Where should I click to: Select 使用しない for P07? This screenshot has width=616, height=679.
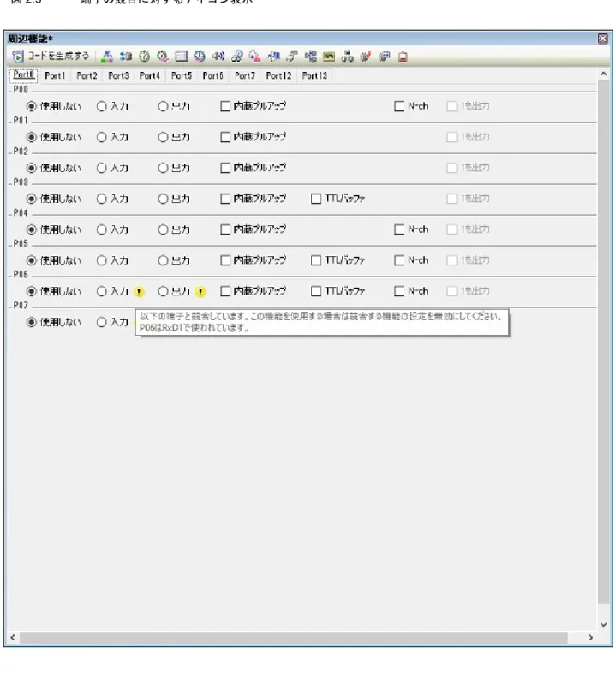pyautogui.click(x=53, y=322)
